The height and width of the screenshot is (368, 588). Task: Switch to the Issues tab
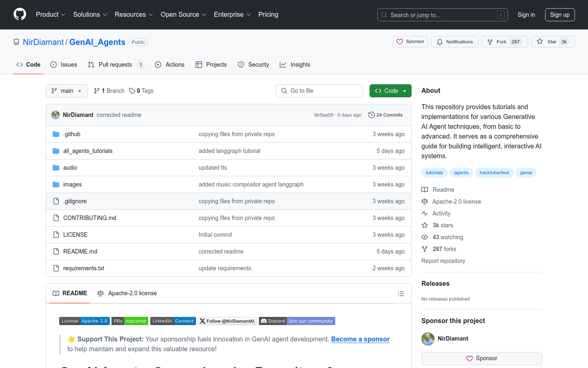coord(64,65)
